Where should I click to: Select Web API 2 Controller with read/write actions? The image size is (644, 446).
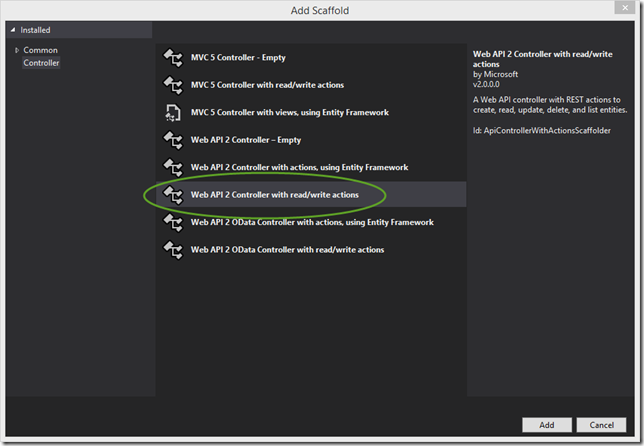[x=311, y=195]
